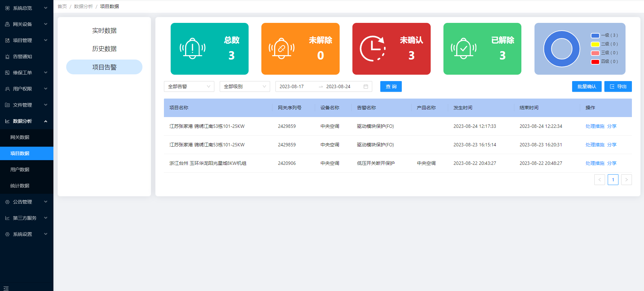The width and height of the screenshot is (644, 291).
Task: Click page number 1 in pagination
Action: (613, 180)
